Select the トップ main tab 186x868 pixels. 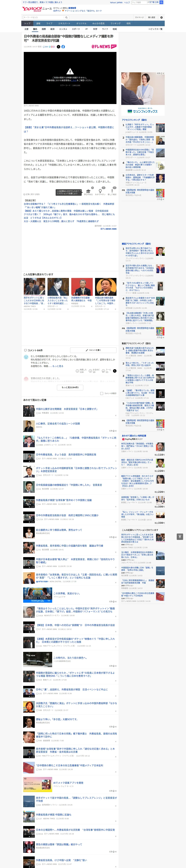[27, 23]
